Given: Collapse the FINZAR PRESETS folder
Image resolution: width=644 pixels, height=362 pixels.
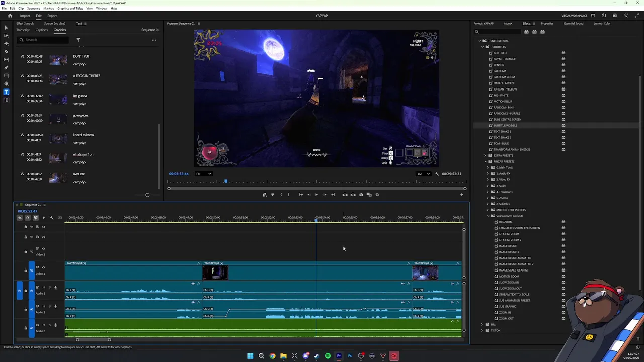Looking at the screenshot, I should click(485, 161).
